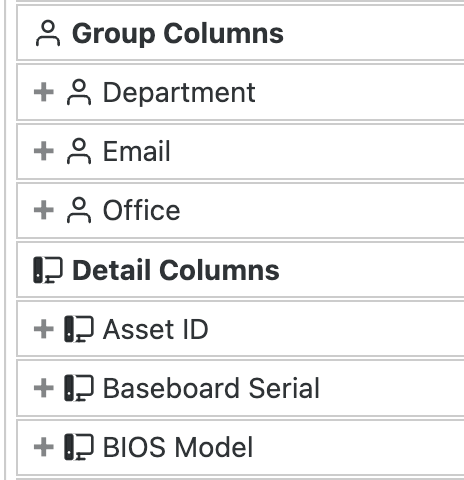Screen dimensions: 464x480
Task: Click the computer icon in Detail Columns header
Action: tap(48, 270)
